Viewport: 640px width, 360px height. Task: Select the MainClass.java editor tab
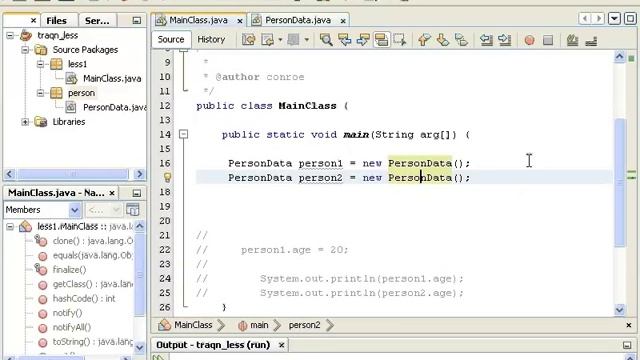[198, 20]
